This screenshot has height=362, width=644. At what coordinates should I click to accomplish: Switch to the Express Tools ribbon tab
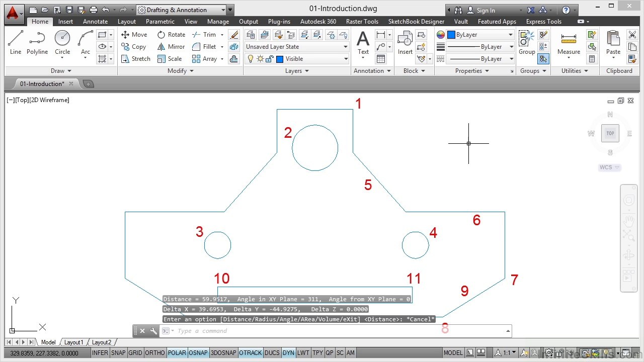[x=543, y=22]
